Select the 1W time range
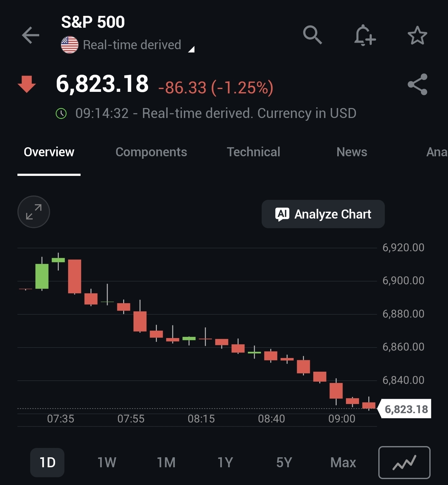 [x=107, y=463]
